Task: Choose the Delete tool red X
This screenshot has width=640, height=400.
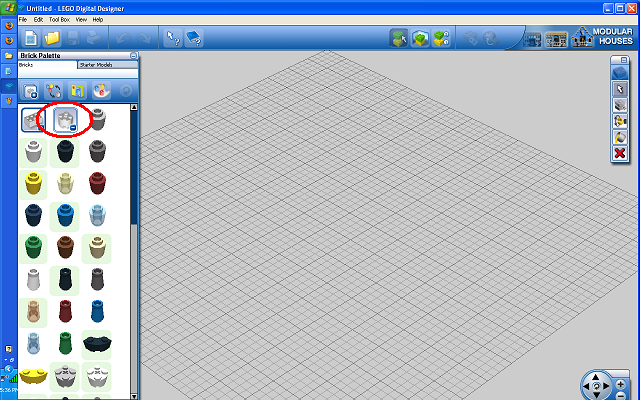Action: pyautogui.click(x=620, y=153)
